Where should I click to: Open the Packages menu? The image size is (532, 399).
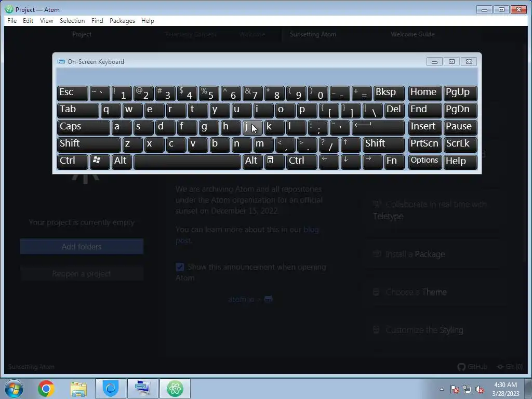click(x=122, y=21)
